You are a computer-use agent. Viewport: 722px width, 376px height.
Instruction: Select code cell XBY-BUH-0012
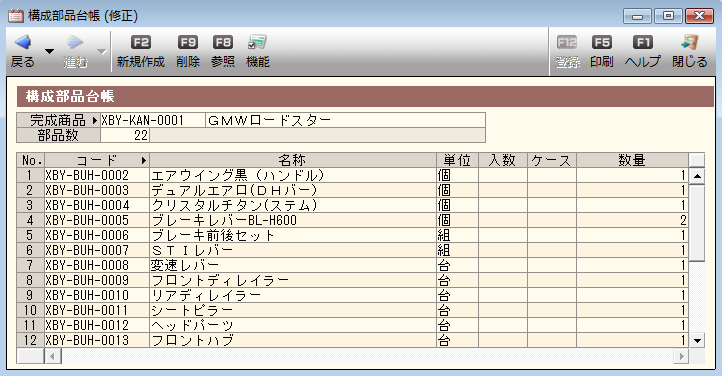(97, 325)
